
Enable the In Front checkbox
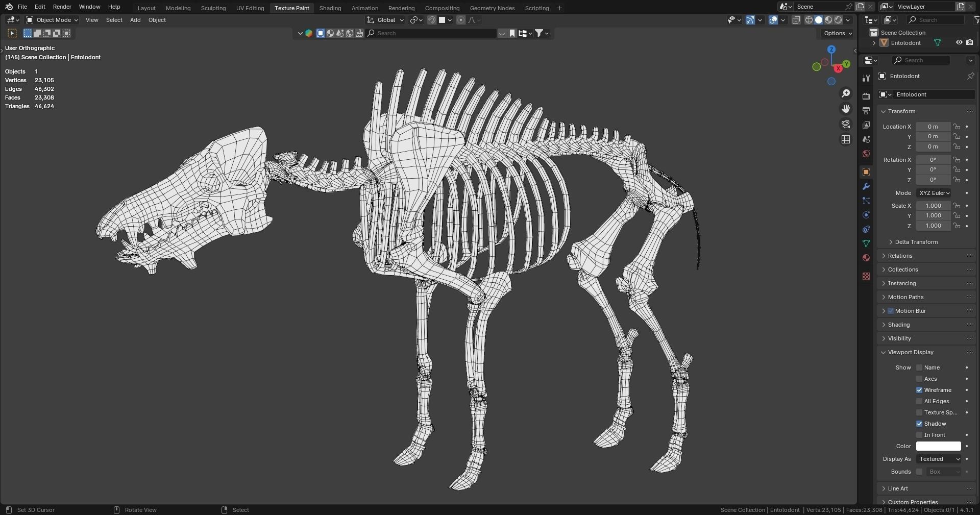pos(919,435)
